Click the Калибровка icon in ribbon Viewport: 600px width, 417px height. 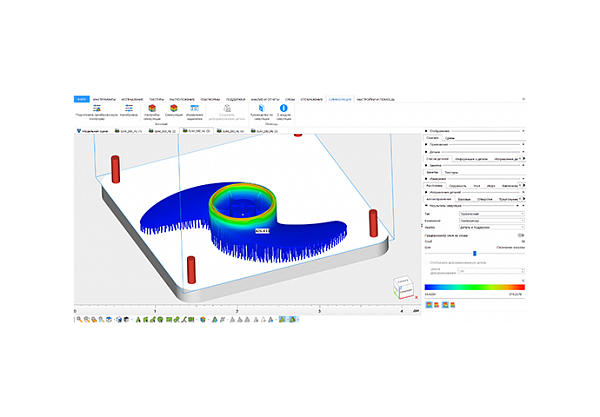tap(128, 109)
